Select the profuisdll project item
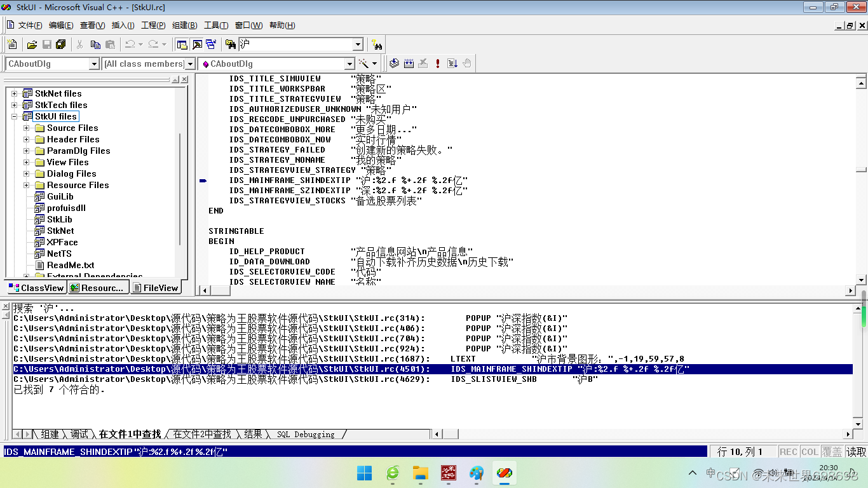868x488 pixels. (x=66, y=208)
